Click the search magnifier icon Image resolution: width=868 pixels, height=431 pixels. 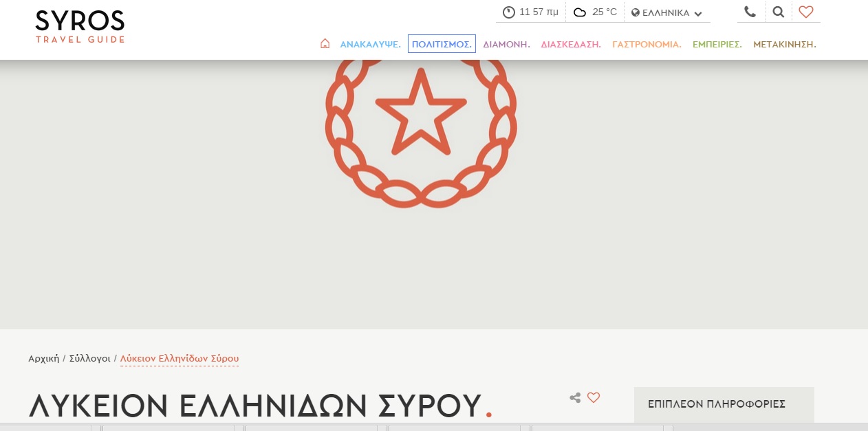tap(778, 12)
